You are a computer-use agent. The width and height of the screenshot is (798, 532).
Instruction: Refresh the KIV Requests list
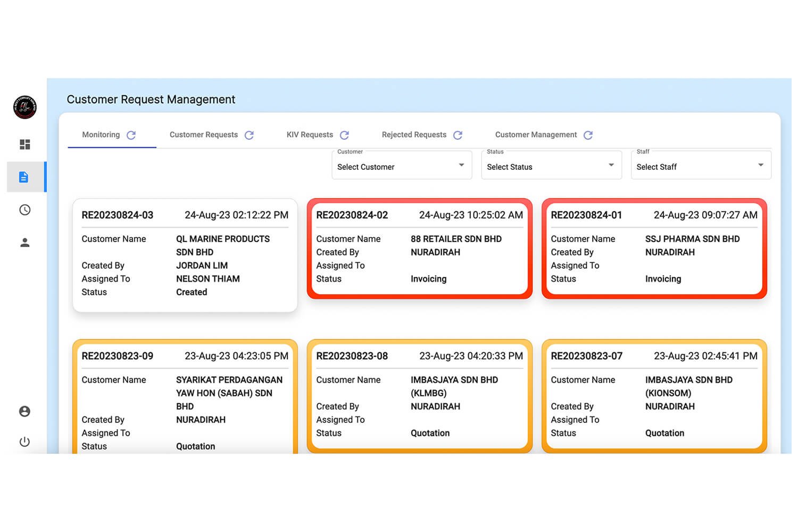344,135
